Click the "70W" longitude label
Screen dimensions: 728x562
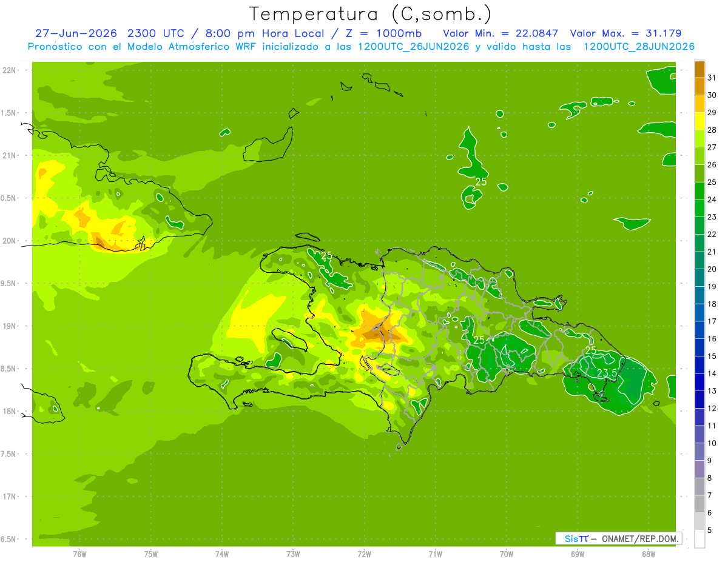(506, 554)
